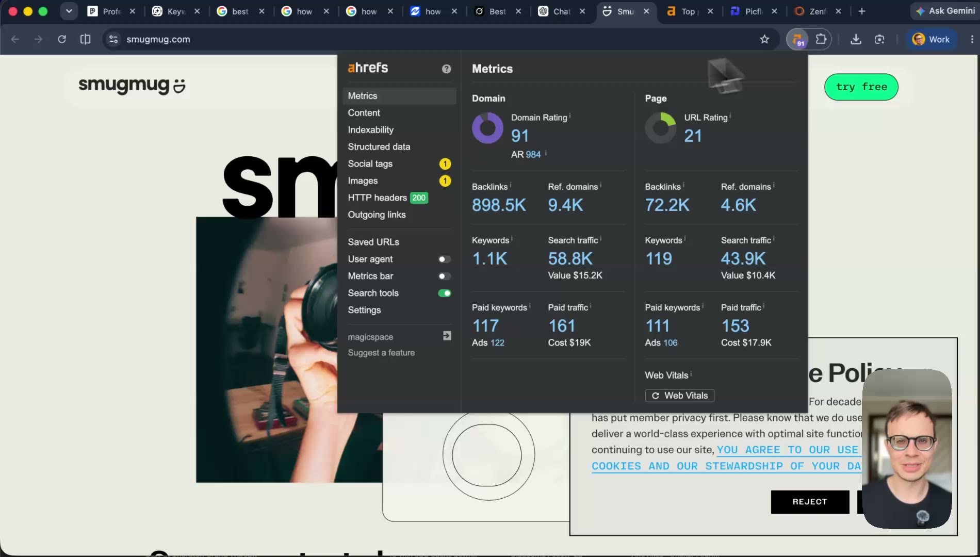Click the screenshot capture icon in toolbar
The width and height of the screenshot is (980, 557).
point(879,39)
